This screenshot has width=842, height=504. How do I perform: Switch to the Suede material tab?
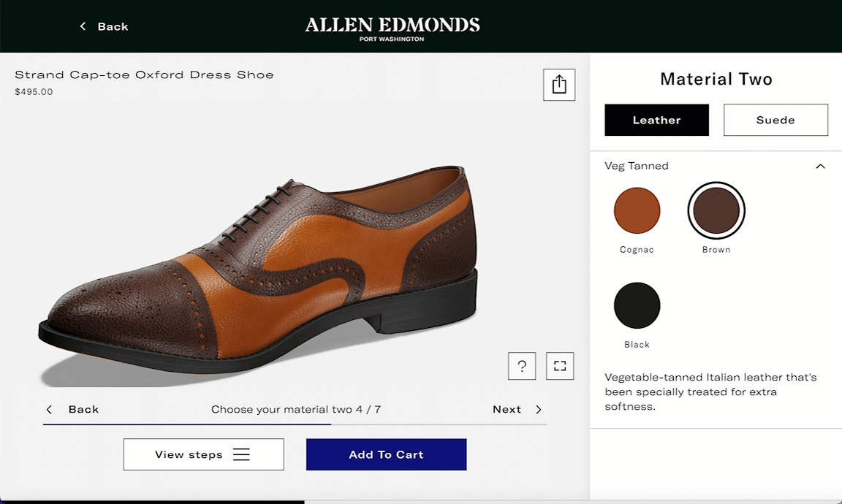point(775,120)
